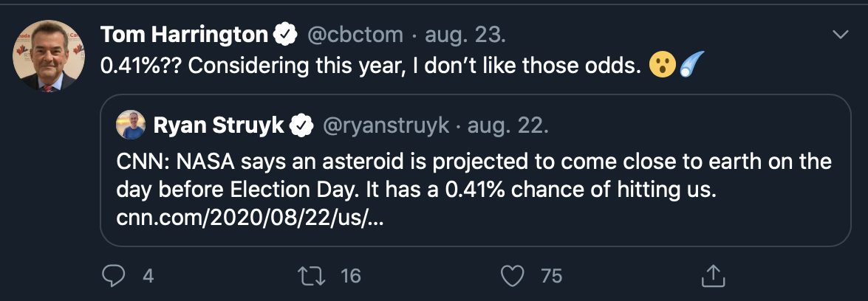Open the tweet options chevron menu

pyautogui.click(x=840, y=35)
